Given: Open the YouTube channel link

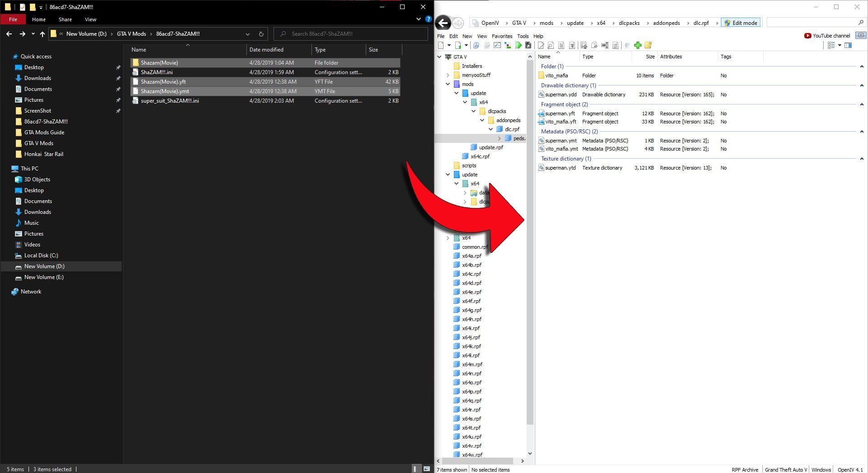Looking at the screenshot, I should [x=827, y=36].
